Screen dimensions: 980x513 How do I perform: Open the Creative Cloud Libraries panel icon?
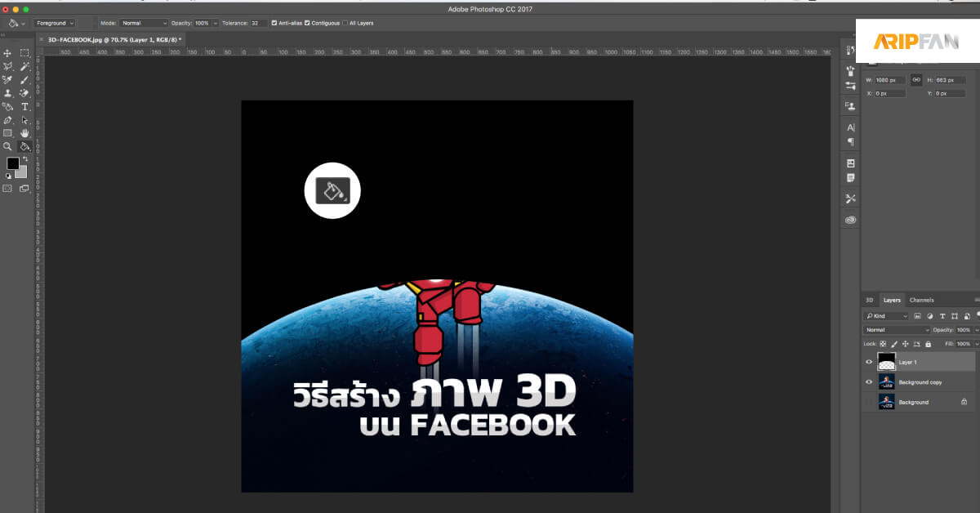coord(851,220)
